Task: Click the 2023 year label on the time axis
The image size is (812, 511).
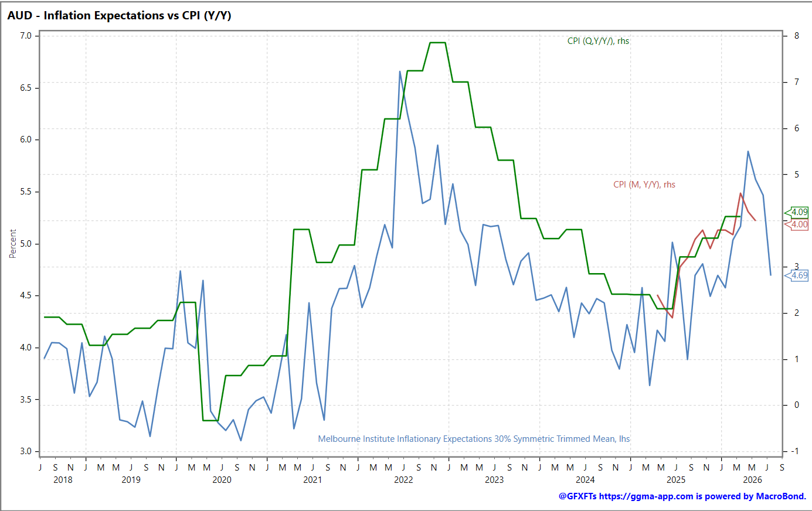Action: point(494,480)
